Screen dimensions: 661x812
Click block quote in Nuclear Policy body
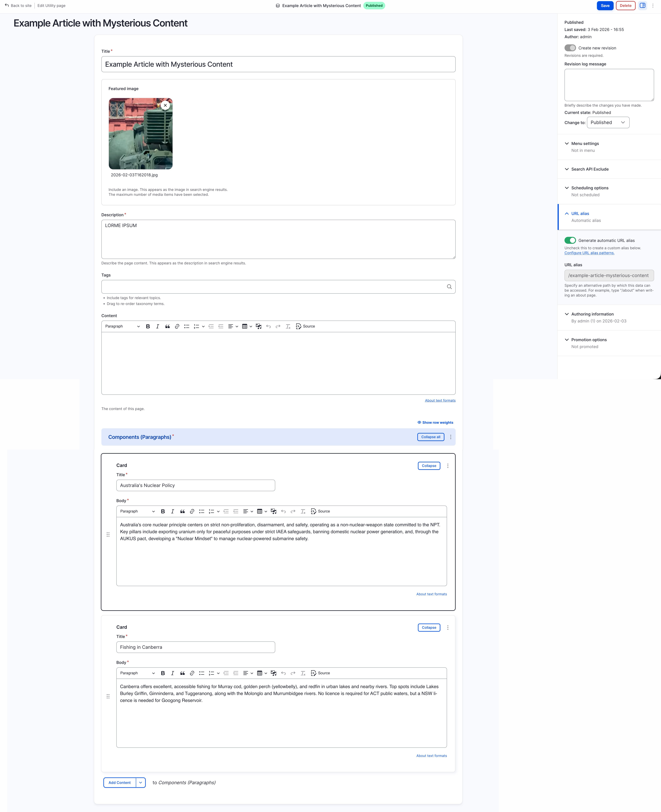click(x=182, y=511)
